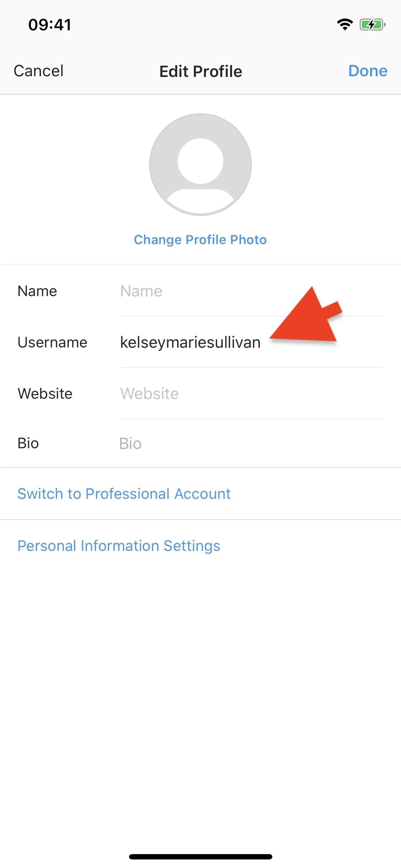Tap Done to save profile
Screen dimensions: 401x868
[368, 71]
